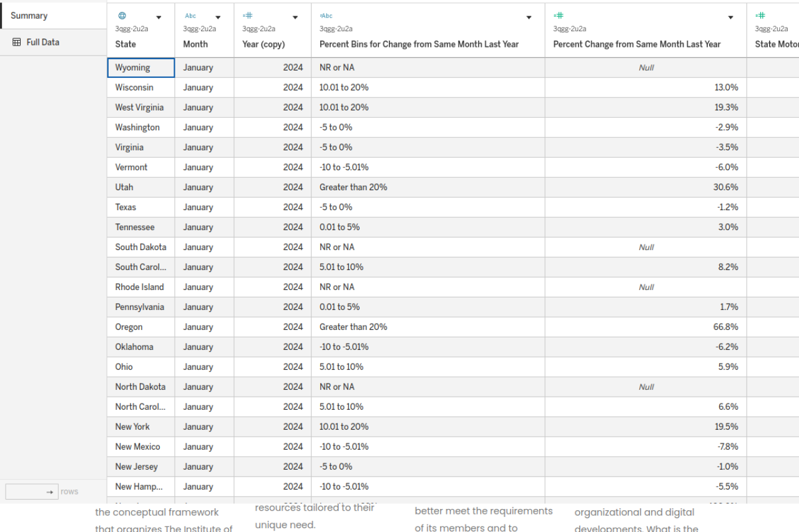Click the Washington state cell
This screenshot has height=532, width=799.
141,127
